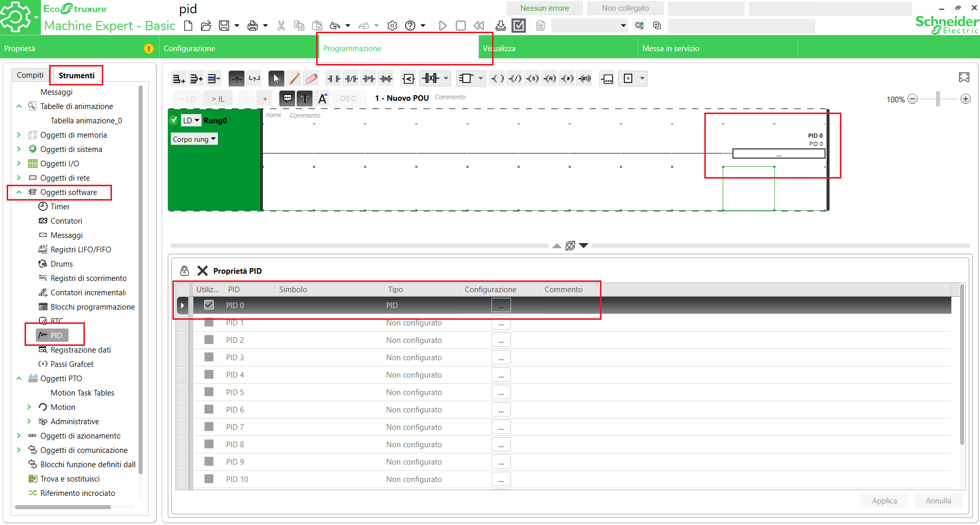The height and width of the screenshot is (525, 980).
Task: Click the fullscreen editor icon
Action: pyautogui.click(x=964, y=77)
